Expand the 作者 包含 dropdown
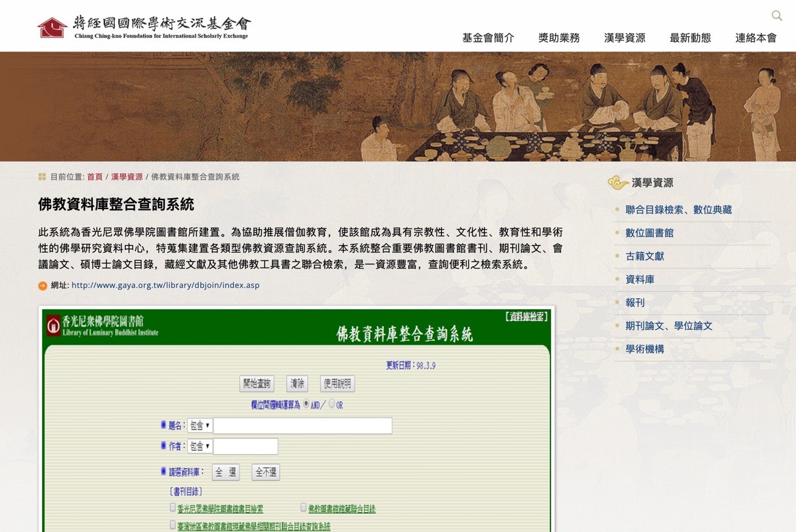Image resolution: width=796 pixels, height=532 pixels. [x=200, y=446]
